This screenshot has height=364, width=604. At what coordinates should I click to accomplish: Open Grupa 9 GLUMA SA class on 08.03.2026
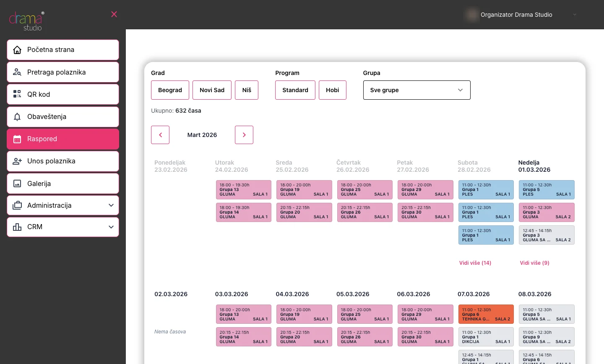coord(547,337)
